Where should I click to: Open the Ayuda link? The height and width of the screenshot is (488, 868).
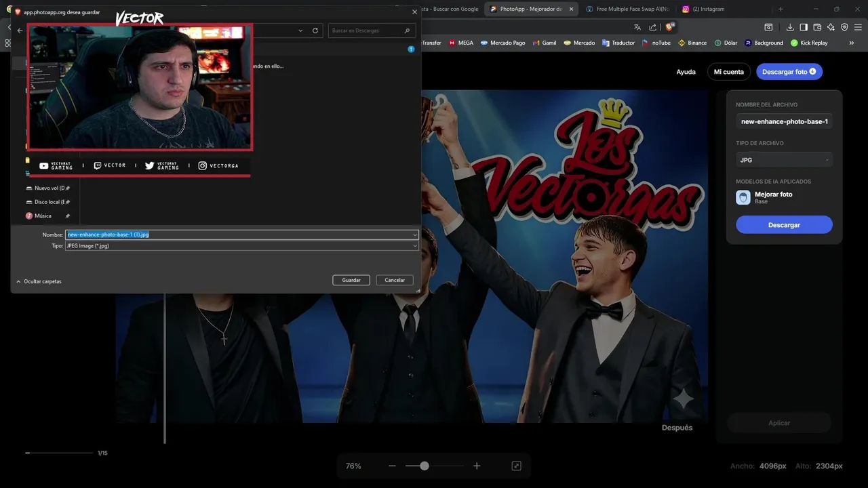686,72
